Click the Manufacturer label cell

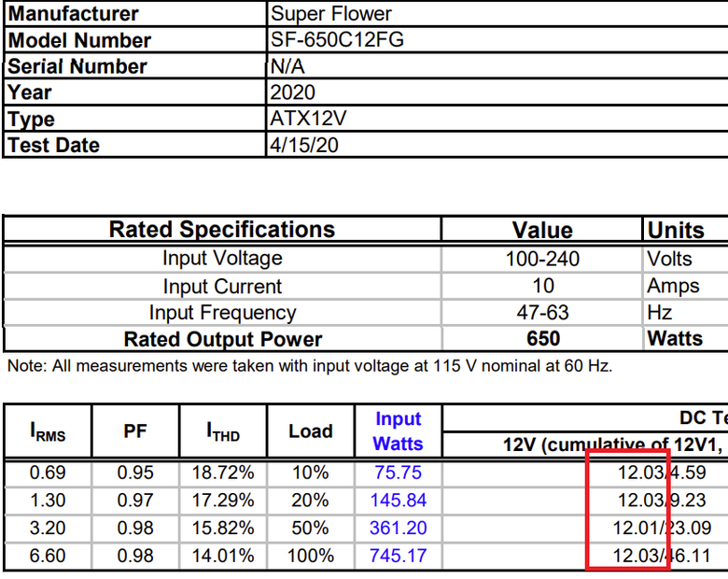[135, 14]
